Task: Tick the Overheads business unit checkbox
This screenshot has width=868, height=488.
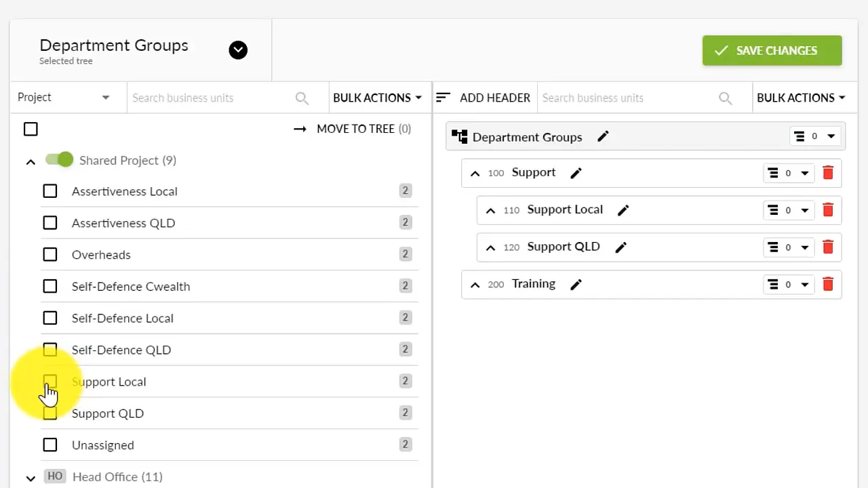Action: tap(50, 255)
